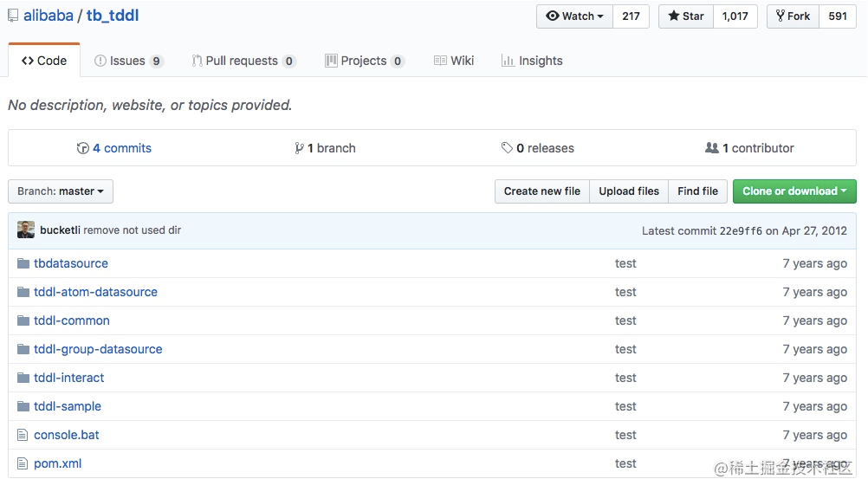Open the Insights tab
This screenshot has width=868, height=492.
[532, 61]
